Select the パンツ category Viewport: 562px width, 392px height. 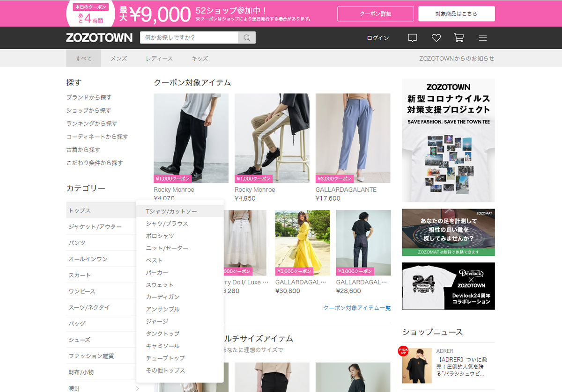coord(101,243)
